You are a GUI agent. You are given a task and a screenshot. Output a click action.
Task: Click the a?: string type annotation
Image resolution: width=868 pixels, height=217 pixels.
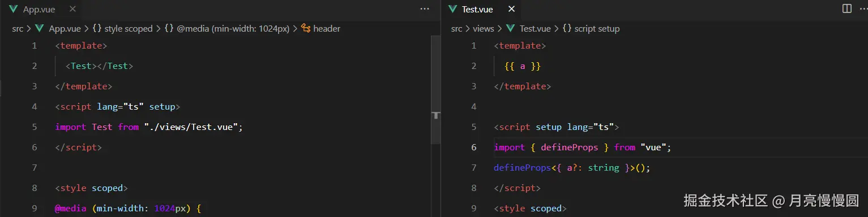point(593,168)
